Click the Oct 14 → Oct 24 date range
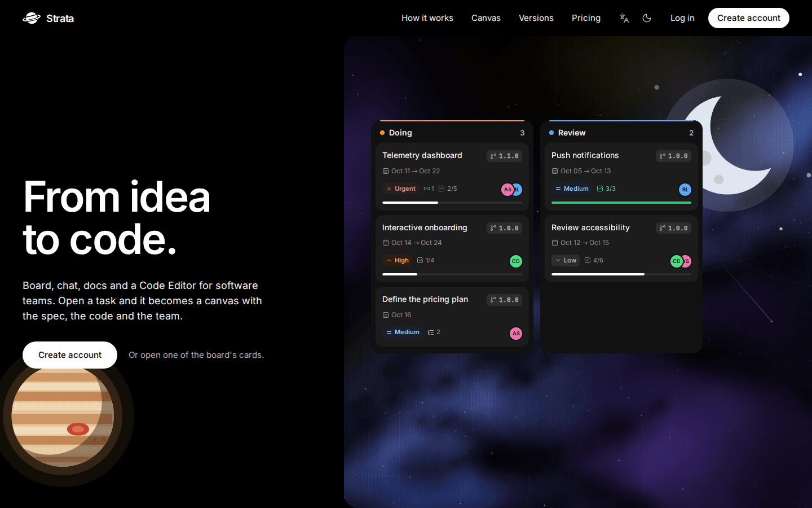Screen dimensions: 812x508 point(412,243)
